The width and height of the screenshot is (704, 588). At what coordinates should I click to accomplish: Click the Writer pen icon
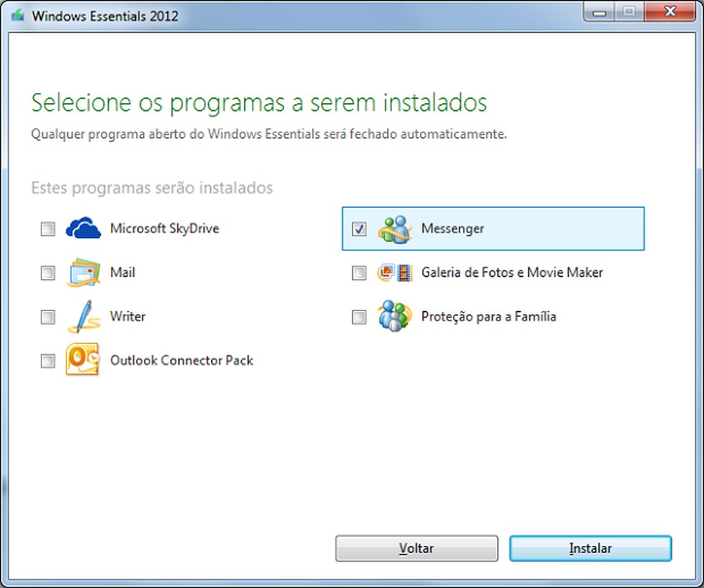tap(82, 316)
